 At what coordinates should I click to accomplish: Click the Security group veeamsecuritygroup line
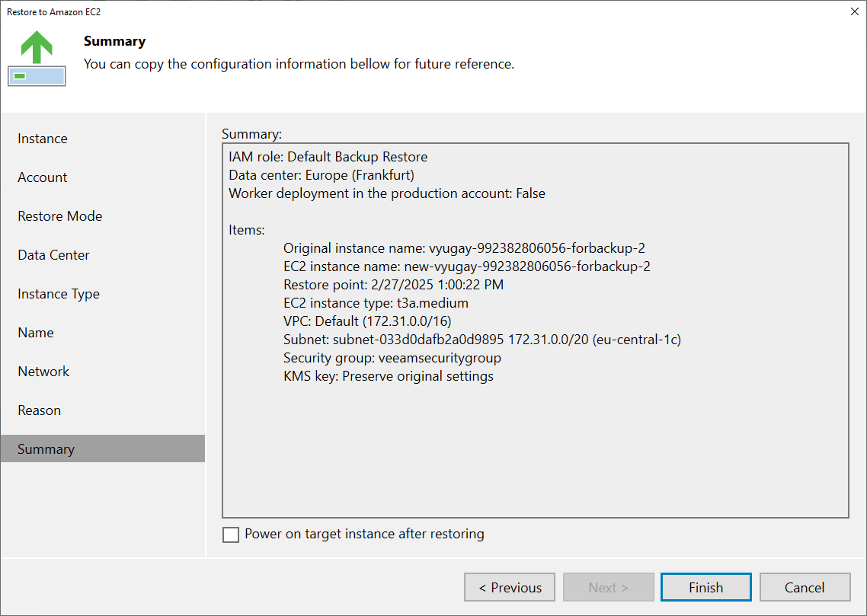click(x=392, y=357)
